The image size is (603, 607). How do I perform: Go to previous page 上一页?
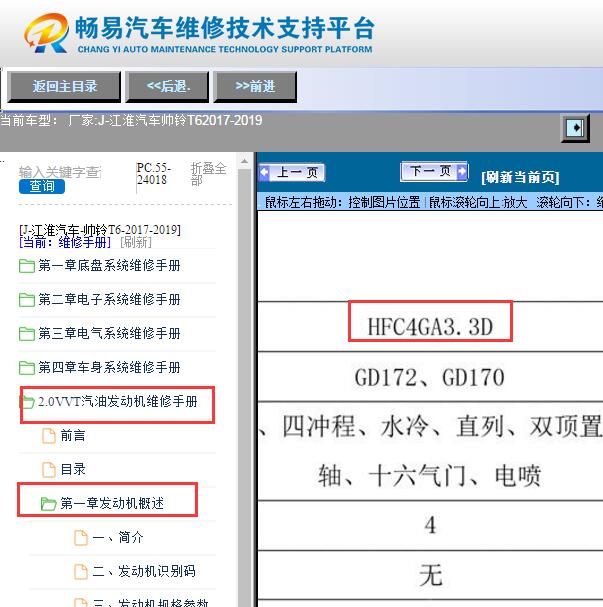coord(292,172)
